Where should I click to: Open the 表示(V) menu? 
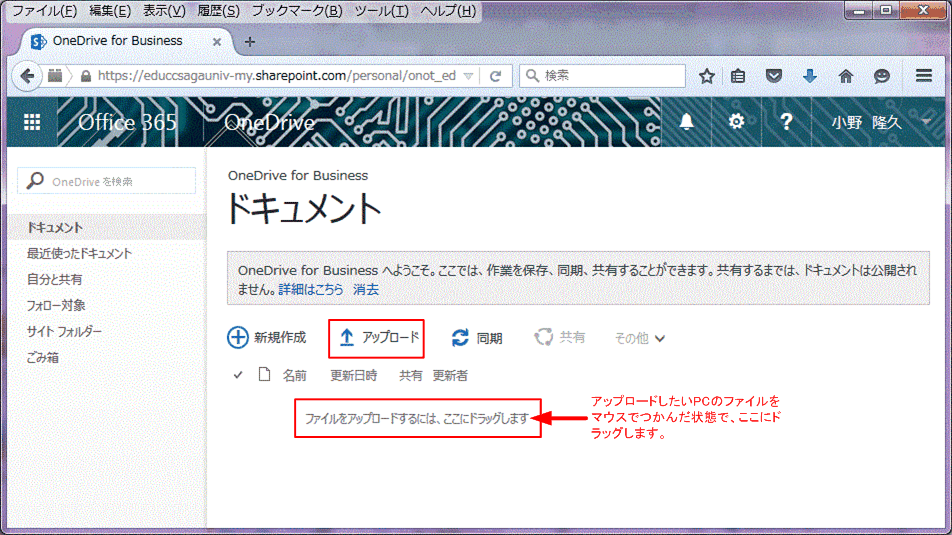pyautogui.click(x=164, y=11)
